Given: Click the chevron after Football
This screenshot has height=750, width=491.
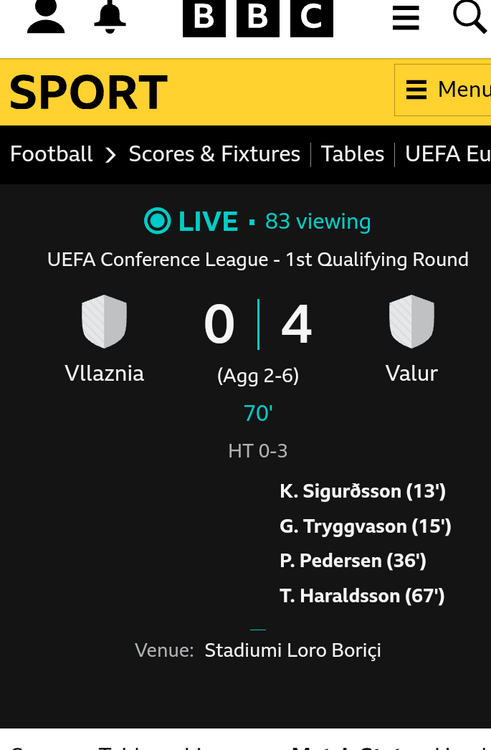Looking at the screenshot, I should (x=110, y=154).
